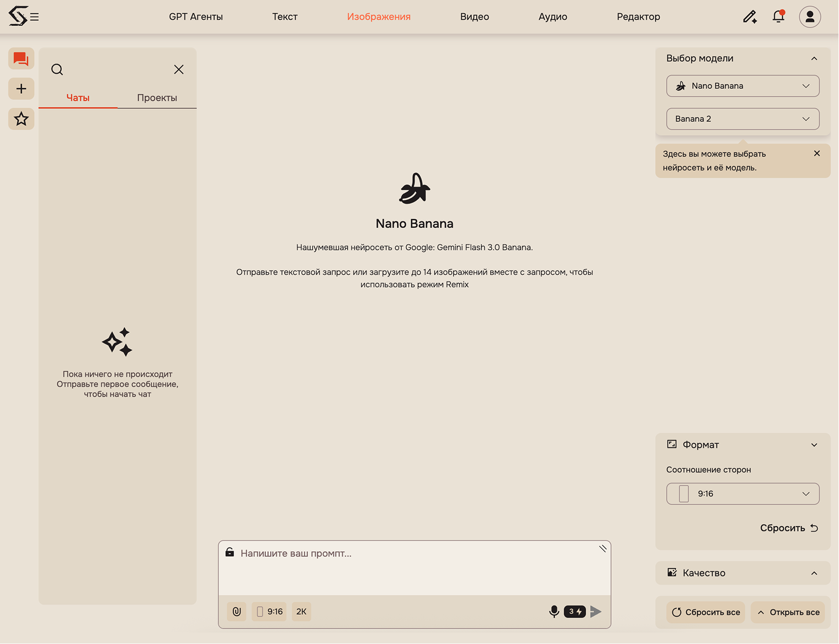Create a new chat with plus icon
Viewport: 839px width, 644px height.
pyautogui.click(x=21, y=89)
